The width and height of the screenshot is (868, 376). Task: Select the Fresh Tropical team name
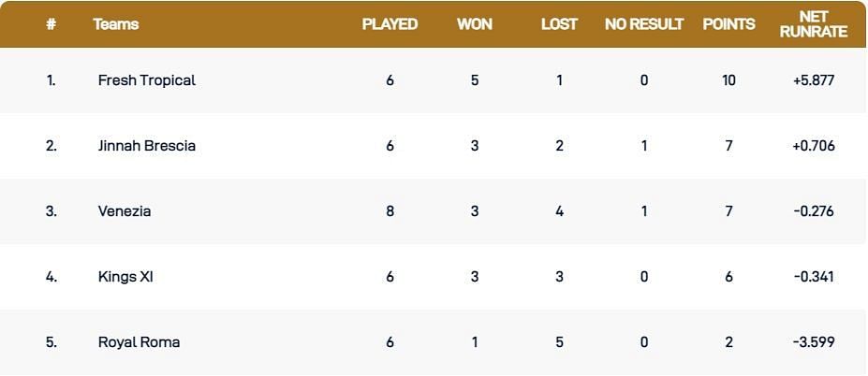click(147, 80)
